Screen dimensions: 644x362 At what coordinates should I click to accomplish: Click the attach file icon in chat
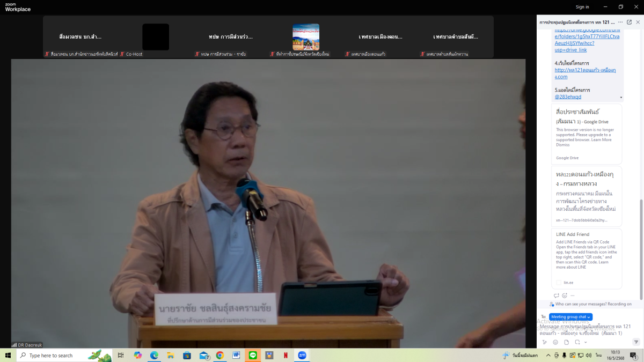click(566, 342)
